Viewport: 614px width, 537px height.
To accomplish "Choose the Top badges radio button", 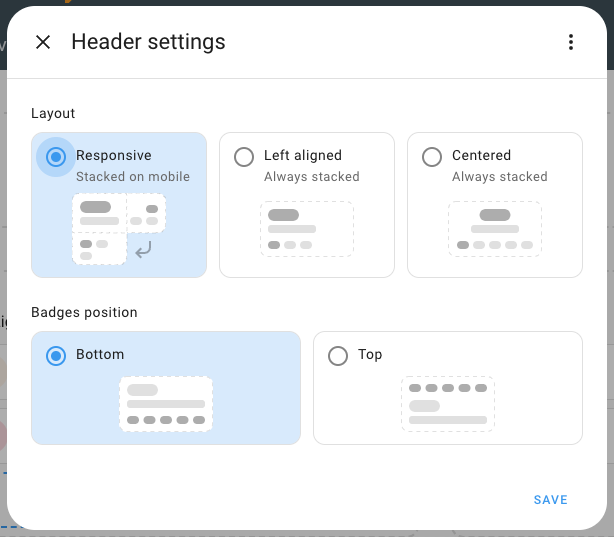I will click(x=338, y=355).
